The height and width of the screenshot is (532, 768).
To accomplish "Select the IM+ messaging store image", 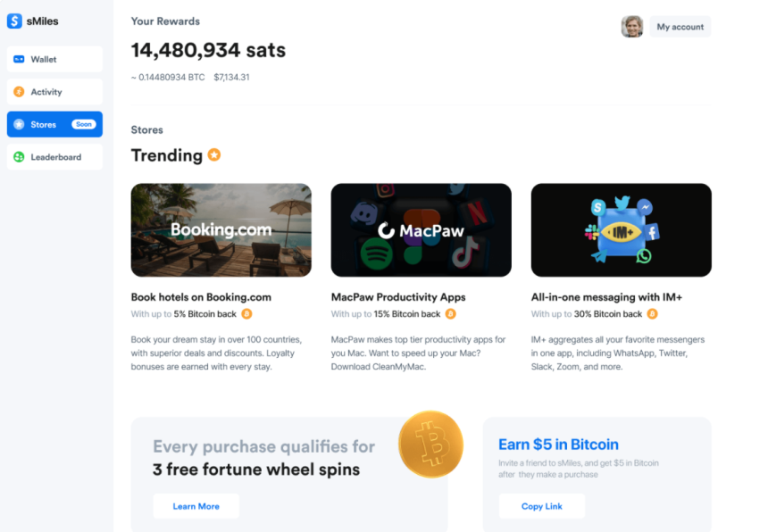I will [622, 230].
